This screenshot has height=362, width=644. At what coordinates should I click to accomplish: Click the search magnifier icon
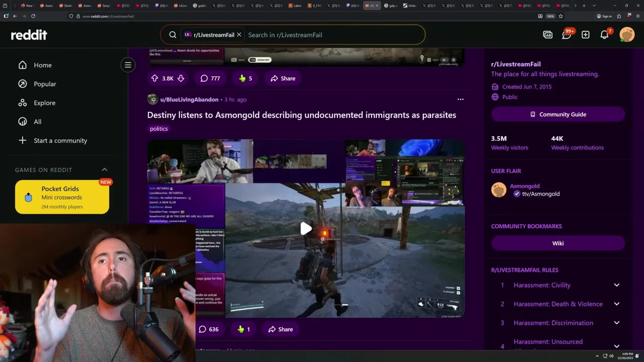click(x=173, y=35)
